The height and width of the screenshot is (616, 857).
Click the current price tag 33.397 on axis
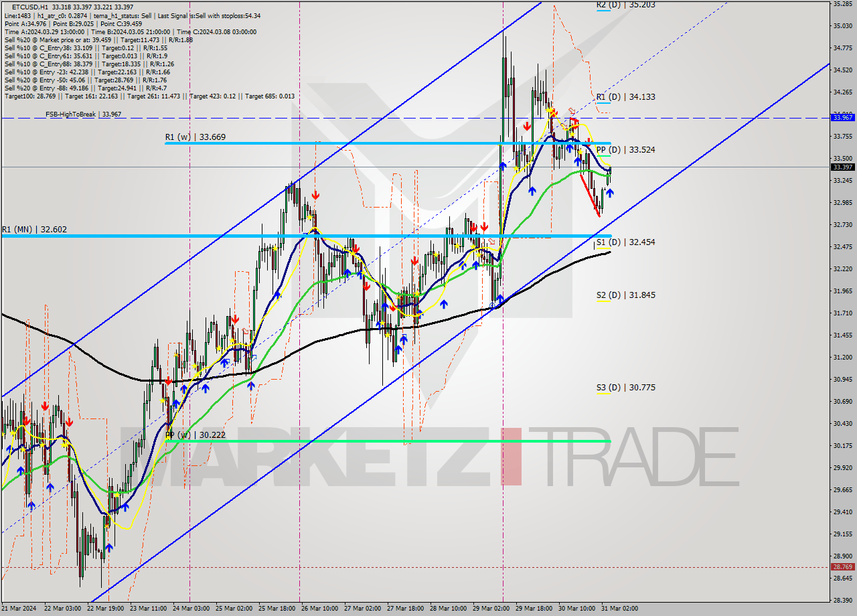pyautogui.click(x=842, y=167)
